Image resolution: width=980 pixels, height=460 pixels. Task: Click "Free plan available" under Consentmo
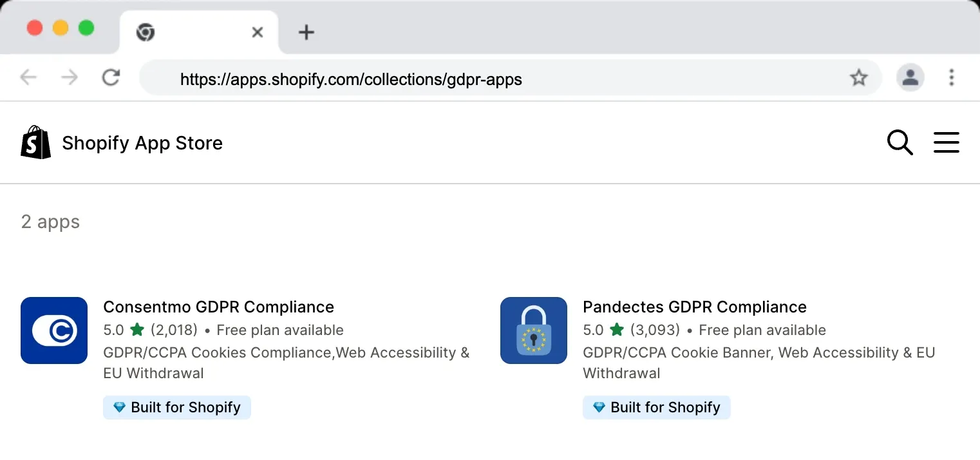click(x=280, y=330)
